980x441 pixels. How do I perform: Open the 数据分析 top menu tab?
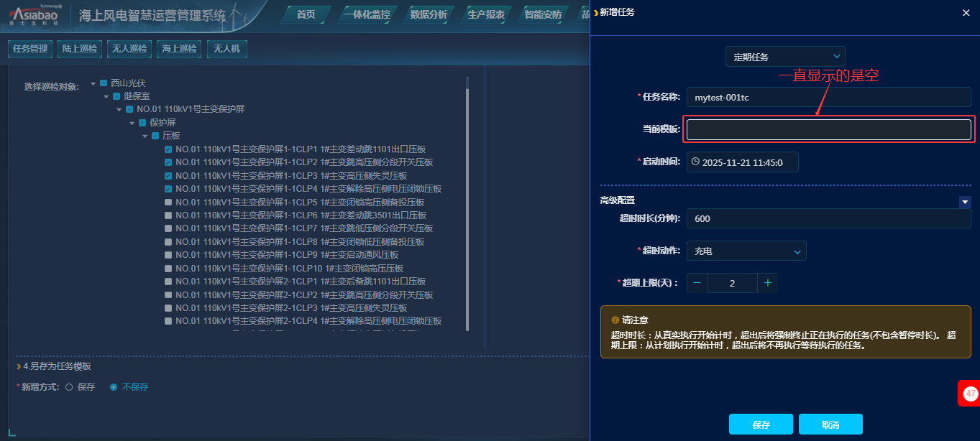(428, 14)
